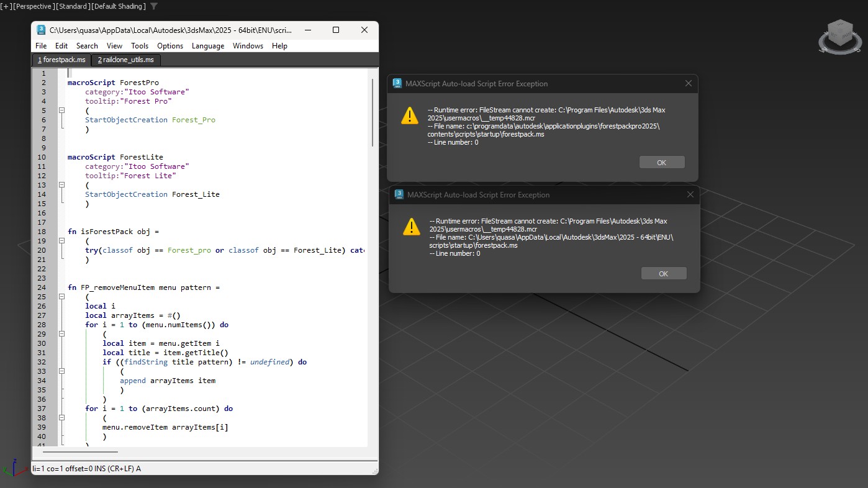Click 'for i = 1 to (menu.numItems()) do' line

[156, 325]
